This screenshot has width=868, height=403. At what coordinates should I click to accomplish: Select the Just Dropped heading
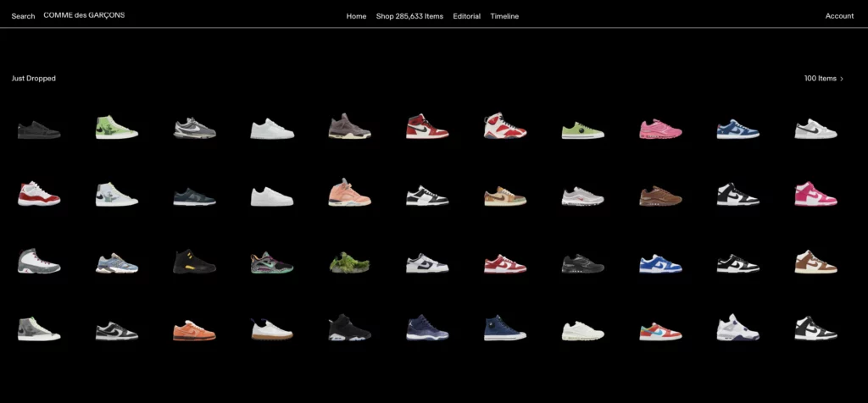34,79
